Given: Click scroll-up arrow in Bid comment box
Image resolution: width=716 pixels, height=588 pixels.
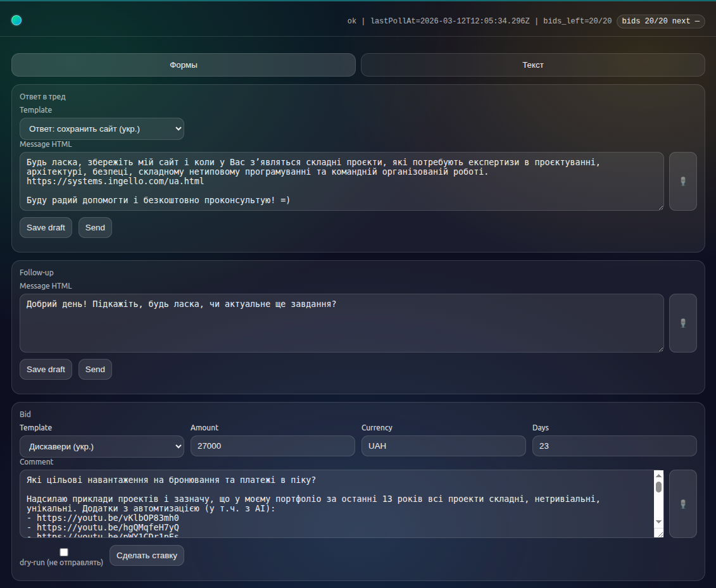Looking at the screenshot, I should point(658,475).
